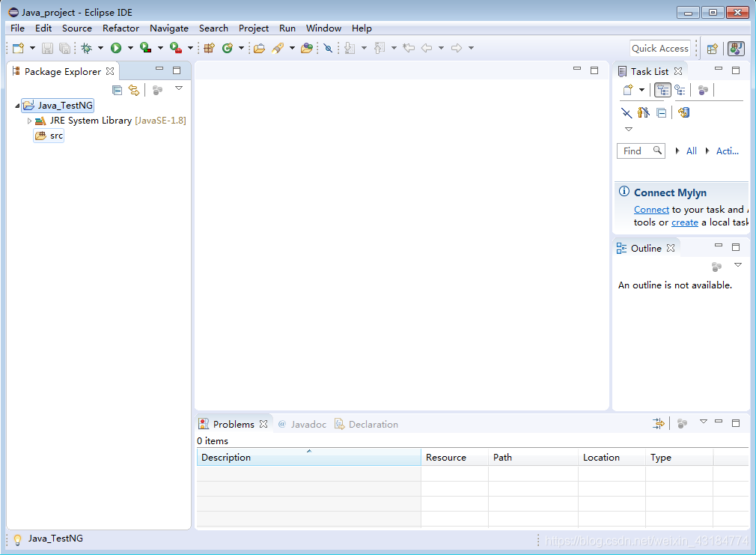Viewport: 756px width, 555px height.
Task: Open Package Explorer view menu triangle
Action: [x=179, y=88]
